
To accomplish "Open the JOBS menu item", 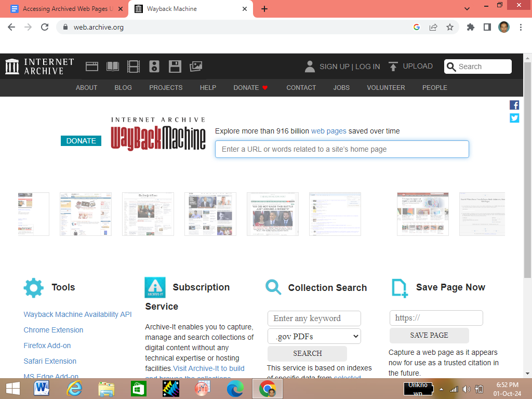I will (x=341, y=87).
